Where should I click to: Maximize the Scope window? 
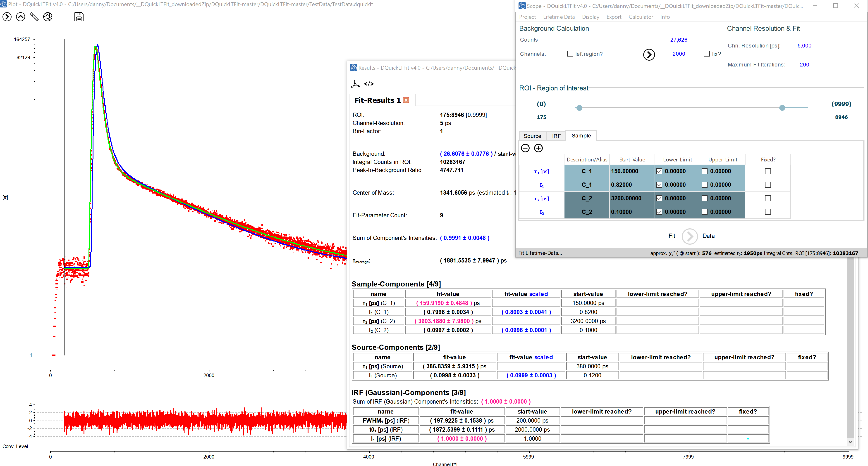pos(836,6)
